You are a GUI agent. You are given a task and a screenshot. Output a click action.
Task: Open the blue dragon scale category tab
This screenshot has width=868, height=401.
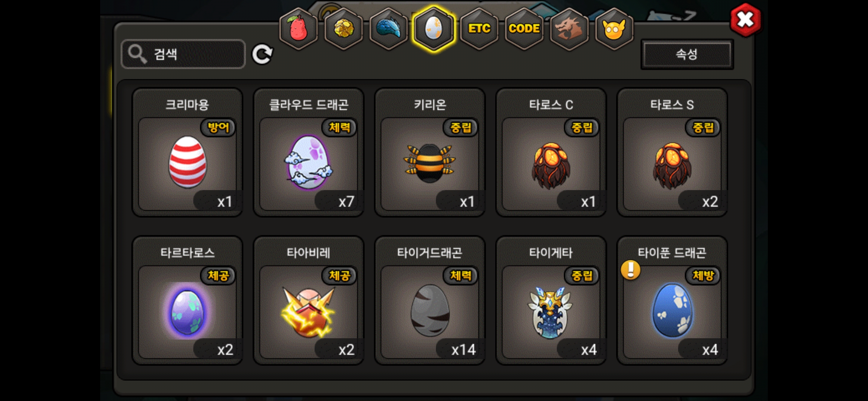point(389,29)
